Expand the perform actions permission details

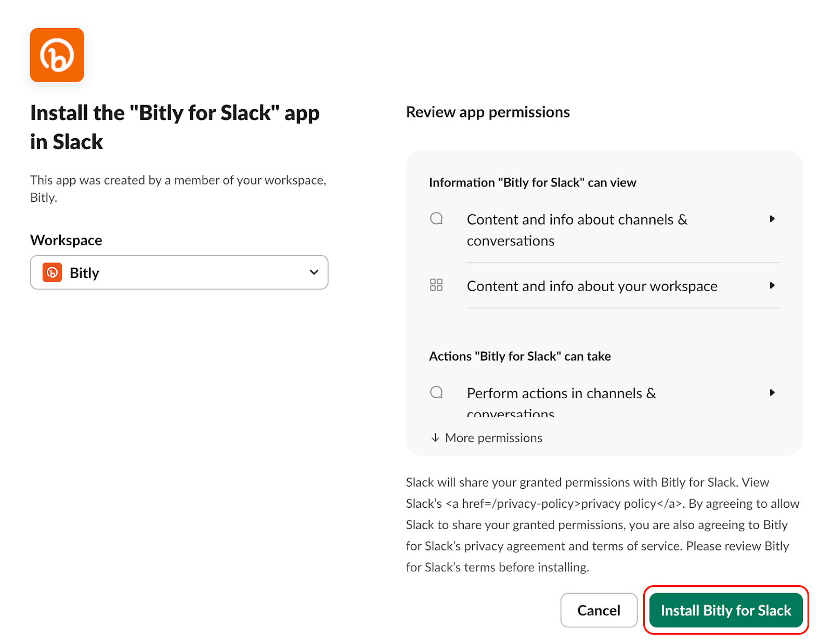(773, 393)
